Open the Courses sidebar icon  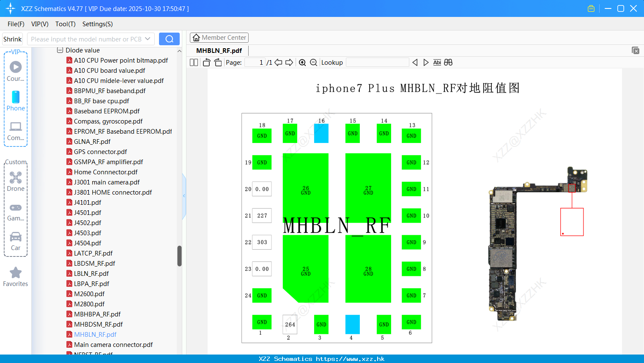(x=16, y=71)
